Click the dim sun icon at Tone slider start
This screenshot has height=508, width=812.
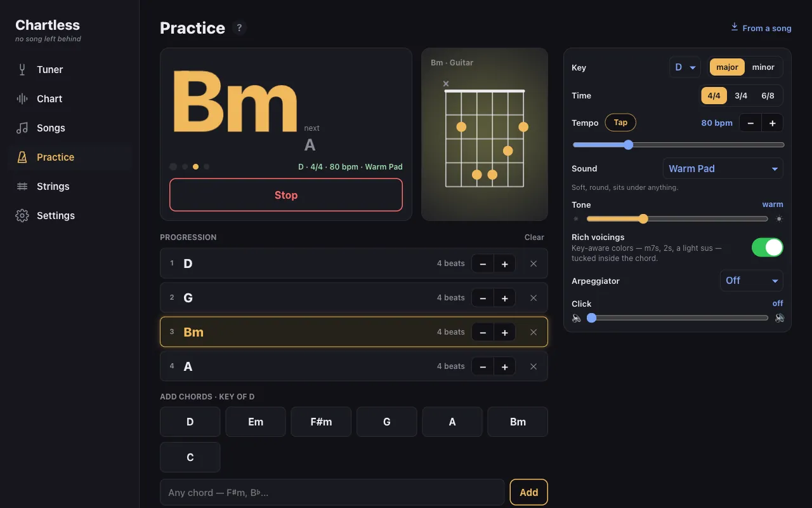tap(576, 219)
